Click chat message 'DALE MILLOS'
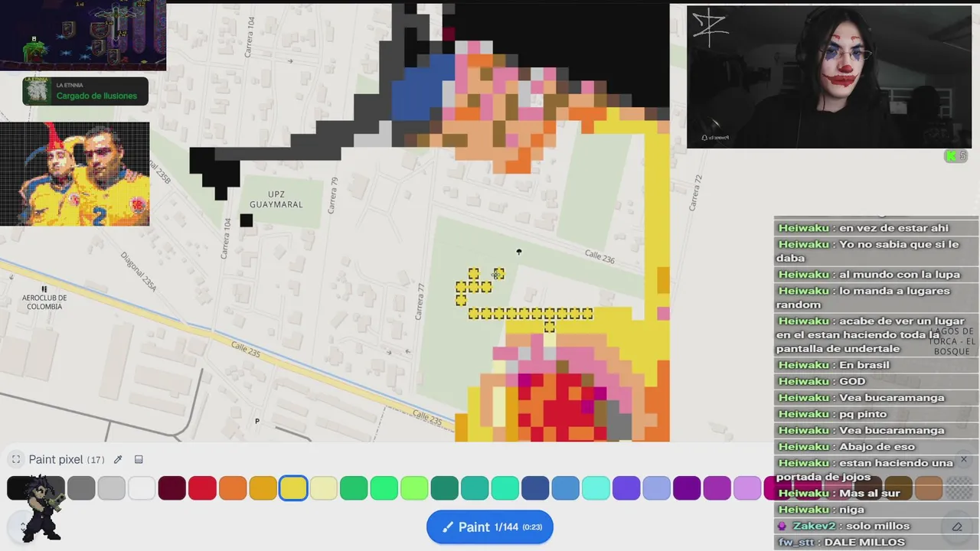 (x=864, y=543)
